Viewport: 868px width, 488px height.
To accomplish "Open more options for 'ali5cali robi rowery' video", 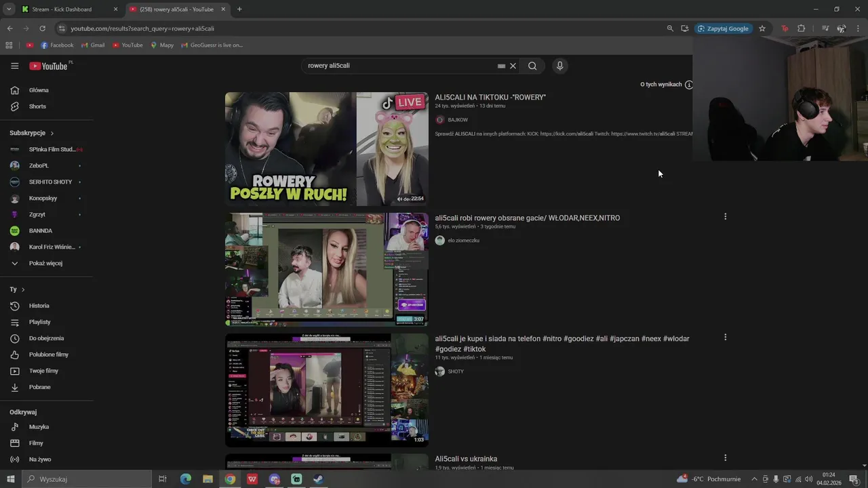I will tap(725, 217).
